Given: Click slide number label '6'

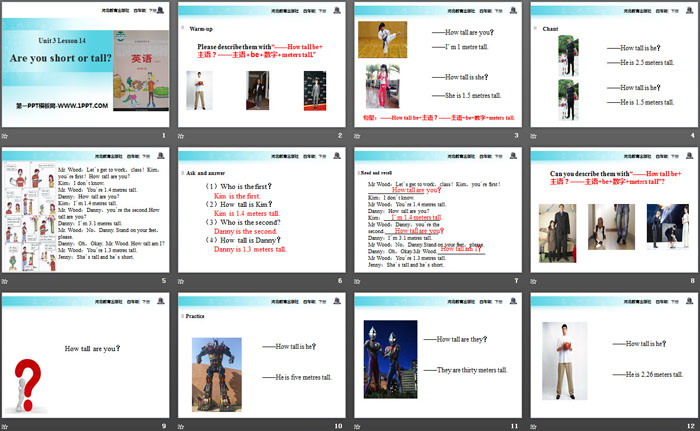Looking at the screenshot, I should pyautogui.click(x=340, y=280).
